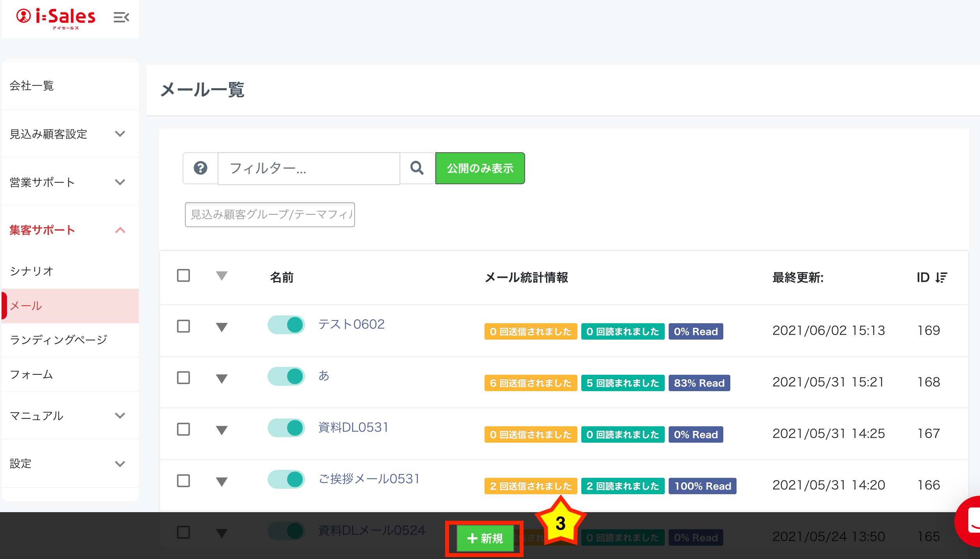This screenshot has height=559, width=980.
Task: Go to ランディングページ in sidebar
Action: click(59, 340)
